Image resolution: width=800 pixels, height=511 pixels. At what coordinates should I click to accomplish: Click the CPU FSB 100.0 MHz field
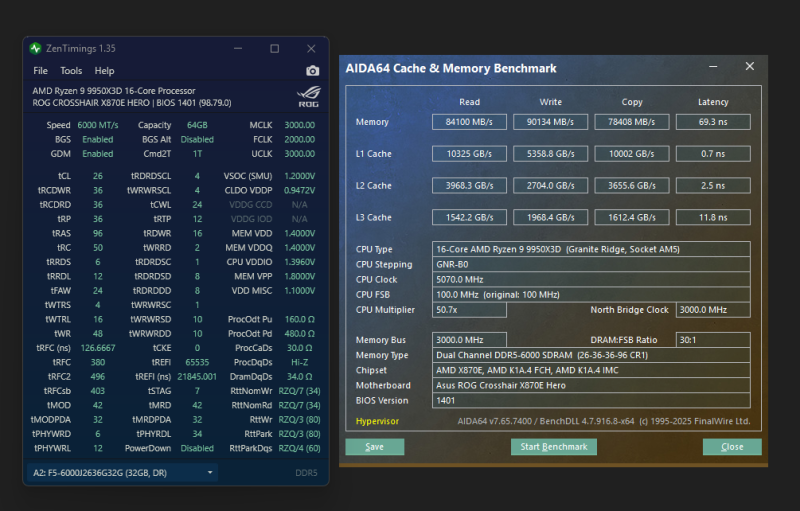pos(591,294)
